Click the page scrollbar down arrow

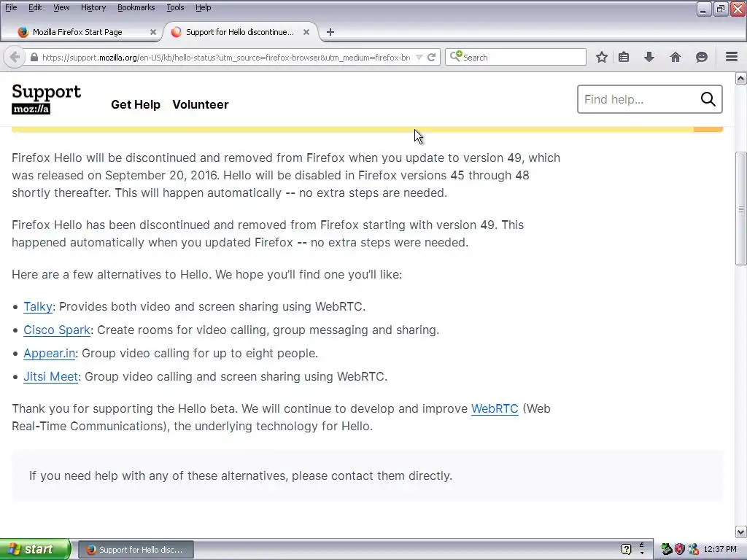point(741,532)
